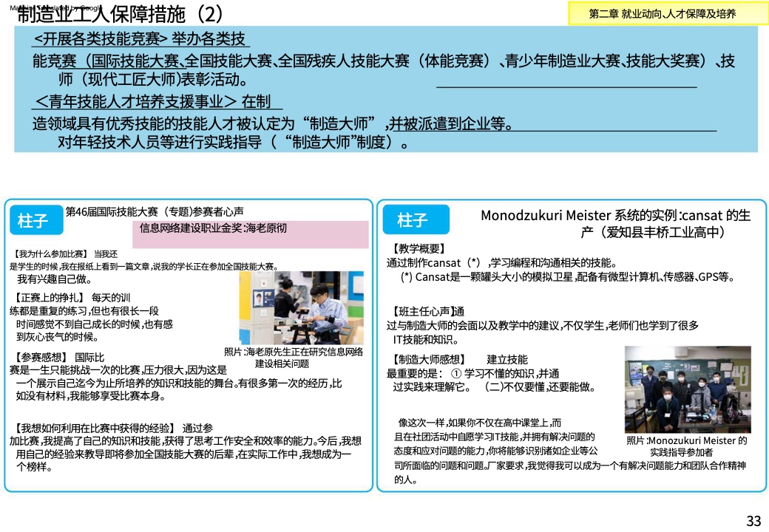The image size is (769, 532).
Task: Click the page number 33
Action: pyautogui.click(x=753, y=521)
